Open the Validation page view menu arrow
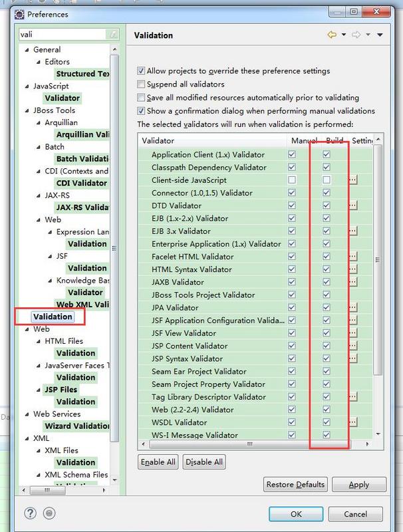Viewport: 403px width, 532px height. coord(380,35)
